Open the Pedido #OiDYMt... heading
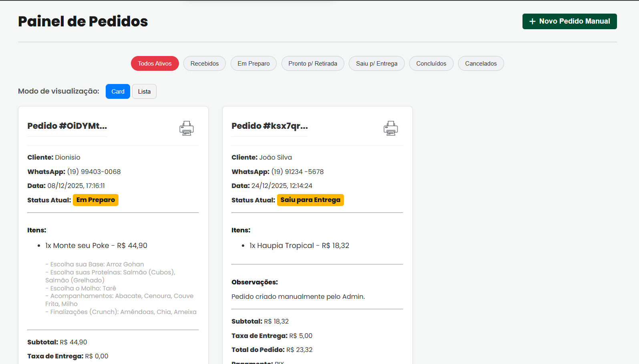Screen dimensions: 639x364 click(67, 126)
